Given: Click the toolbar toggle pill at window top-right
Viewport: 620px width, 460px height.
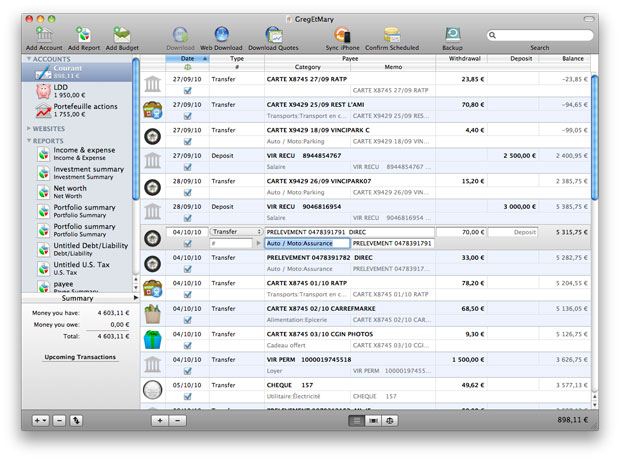Looking at the screenshot, I should pyautogui.click(x=589, y=19).
